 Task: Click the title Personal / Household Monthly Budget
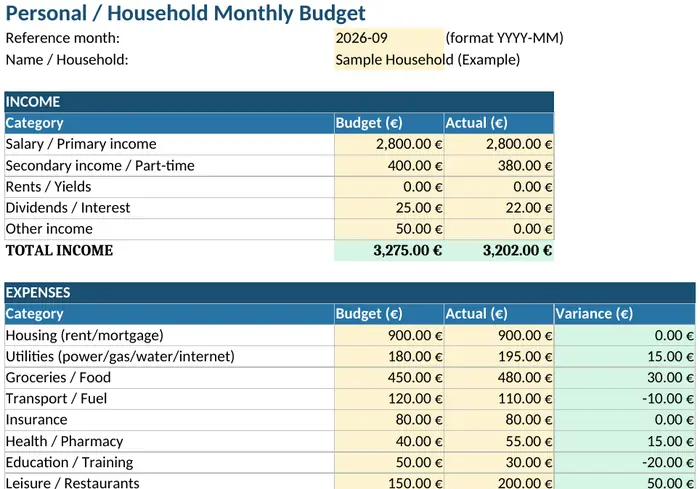[185, 13]
